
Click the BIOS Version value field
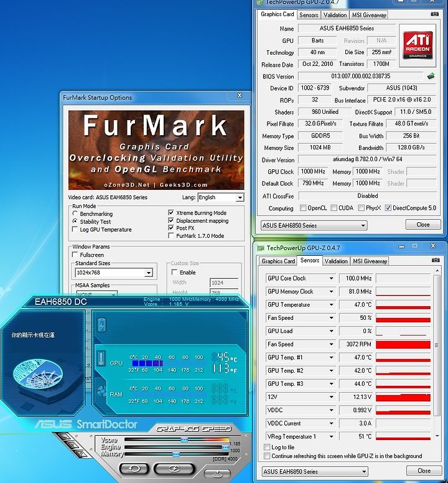coord(360,76)
